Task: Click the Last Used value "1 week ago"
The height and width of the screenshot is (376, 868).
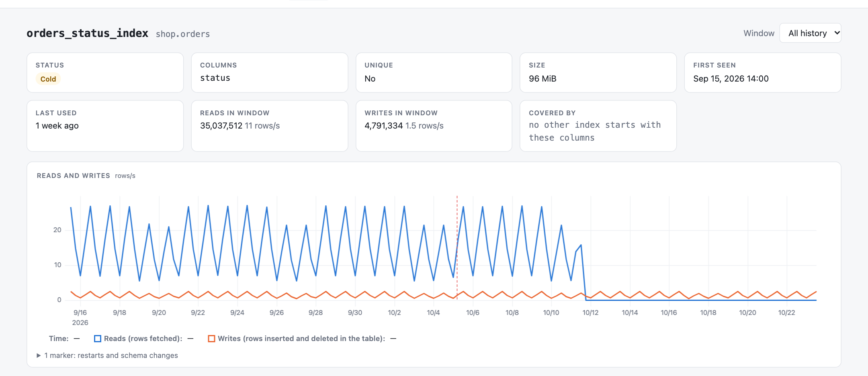Action: click(57, 126)
